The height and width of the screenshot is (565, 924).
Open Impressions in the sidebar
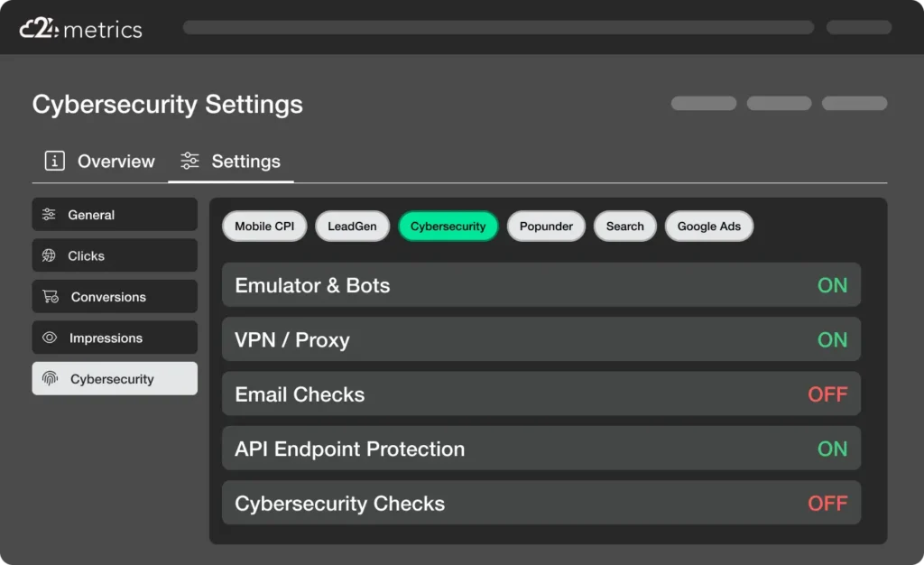(x=115, y=338)
